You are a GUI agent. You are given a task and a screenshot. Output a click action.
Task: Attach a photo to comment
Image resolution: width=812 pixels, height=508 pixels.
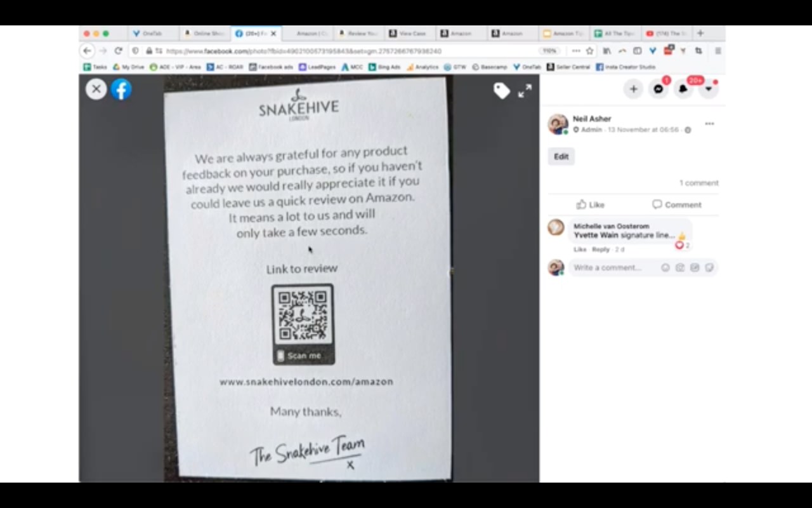[680, 267]
